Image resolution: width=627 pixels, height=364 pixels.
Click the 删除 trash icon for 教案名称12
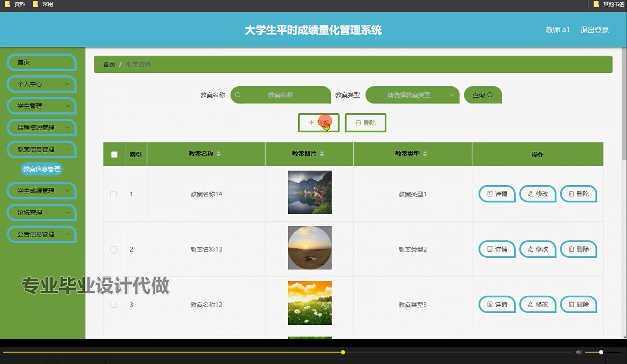pos(571,304)
